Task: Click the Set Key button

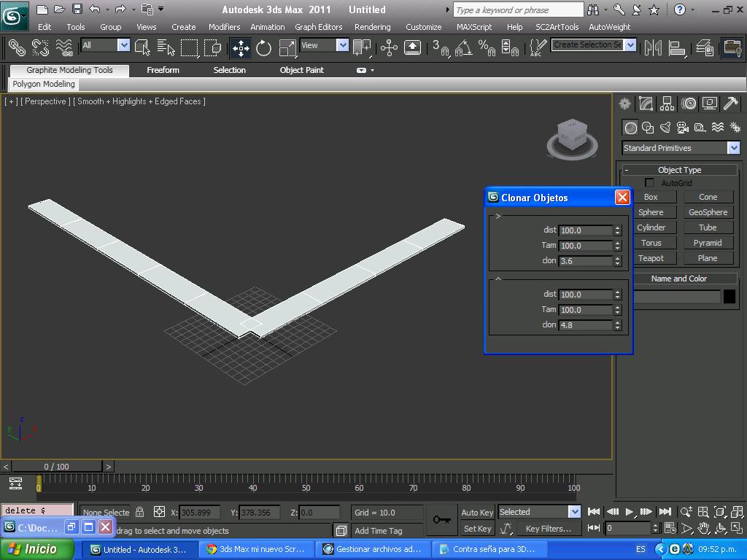Action: point(477,529)
